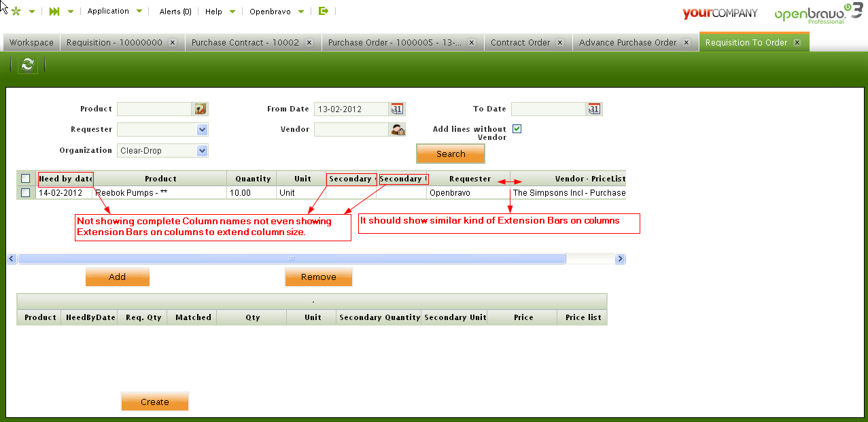Click the Matched column header
This screenshot has width=868, height=422.
pos(193,317)
